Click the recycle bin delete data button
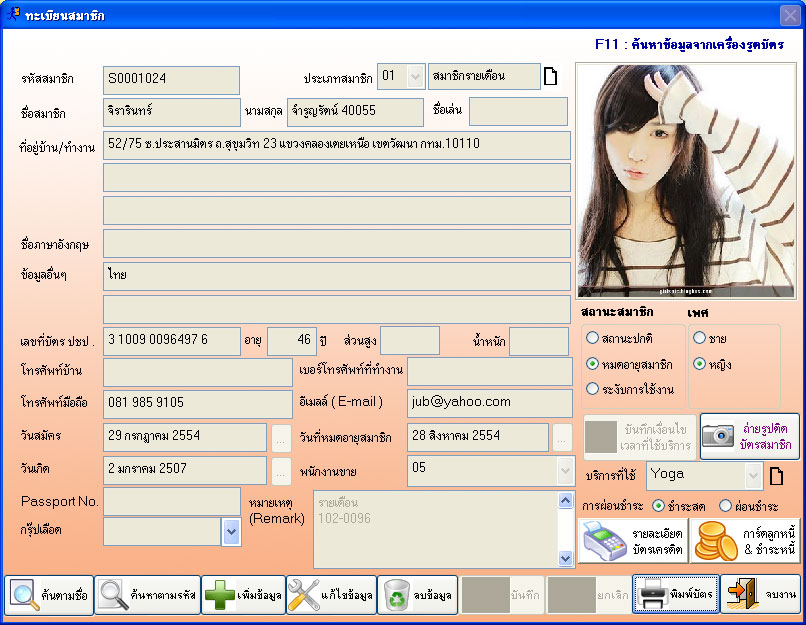806x625 pixels. 416,595
